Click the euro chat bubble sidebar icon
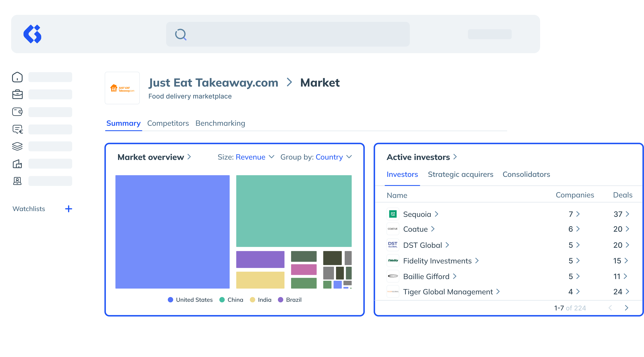The image size is (644, 357). [17, 129]
